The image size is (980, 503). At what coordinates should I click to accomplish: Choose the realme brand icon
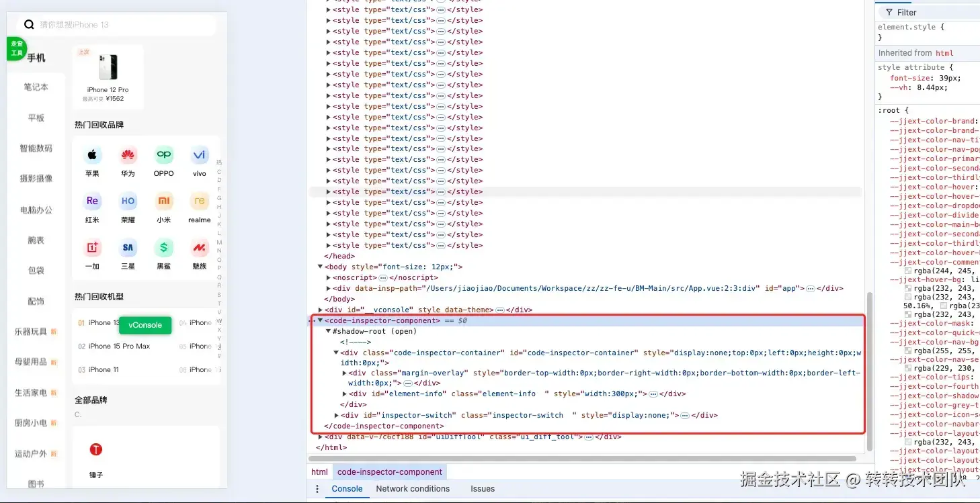point(199,201)
